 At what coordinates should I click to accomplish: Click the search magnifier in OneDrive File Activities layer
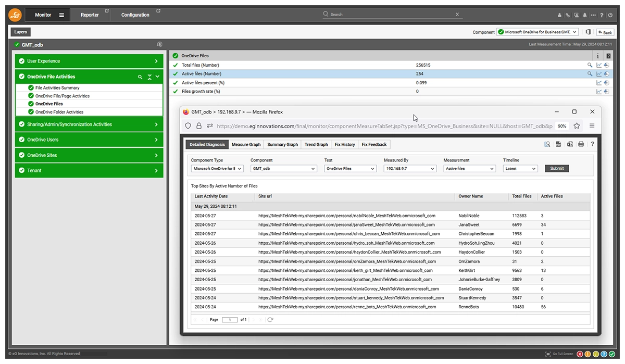pos(140,77)
